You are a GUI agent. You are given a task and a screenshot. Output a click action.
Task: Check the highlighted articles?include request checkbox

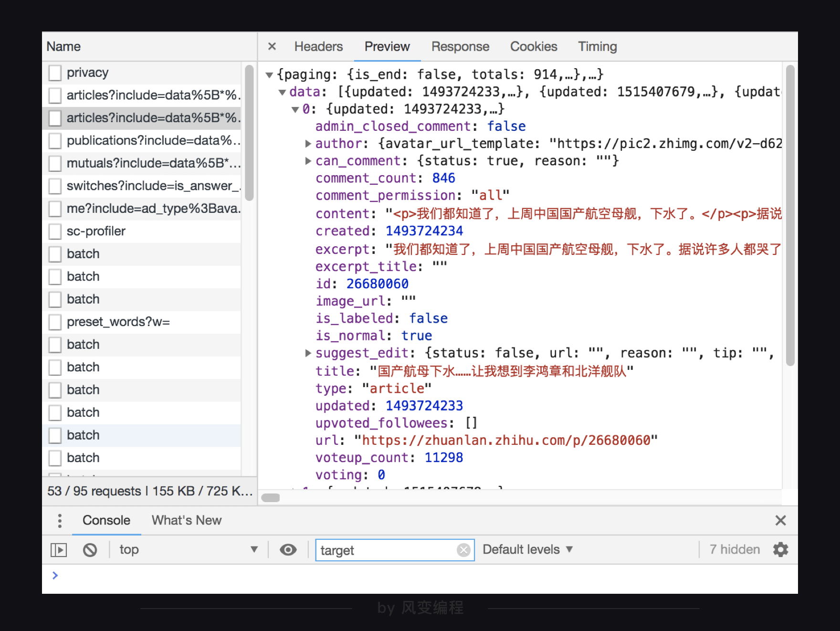pos(55,118)
